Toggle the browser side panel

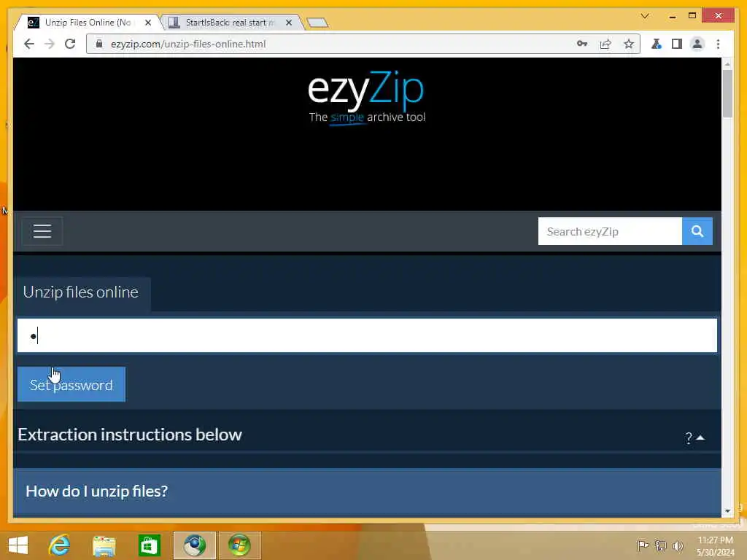coord(676,44)
